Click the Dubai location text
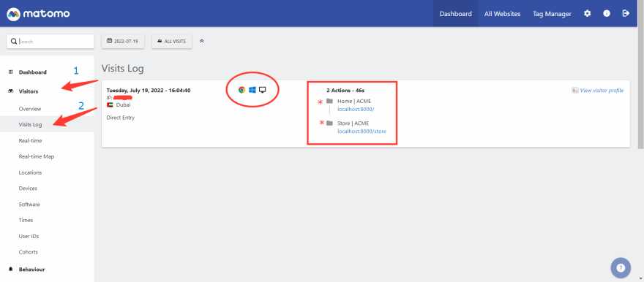This screenshot has width=644, height=282. (124, 105)
